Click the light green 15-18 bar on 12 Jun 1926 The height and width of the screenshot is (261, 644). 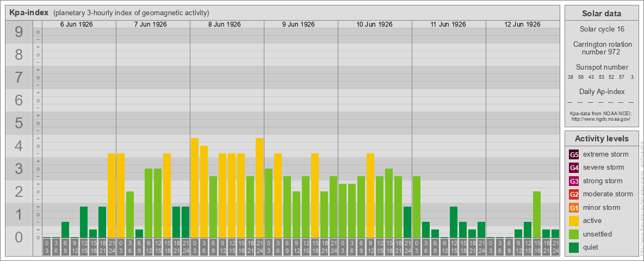(536, 215)
